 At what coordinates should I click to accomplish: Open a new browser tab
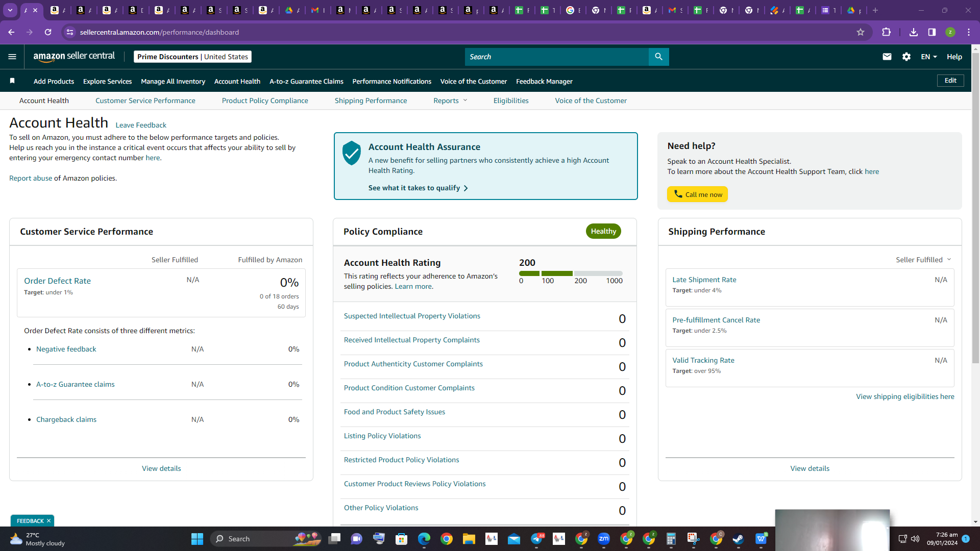point(875,10)
